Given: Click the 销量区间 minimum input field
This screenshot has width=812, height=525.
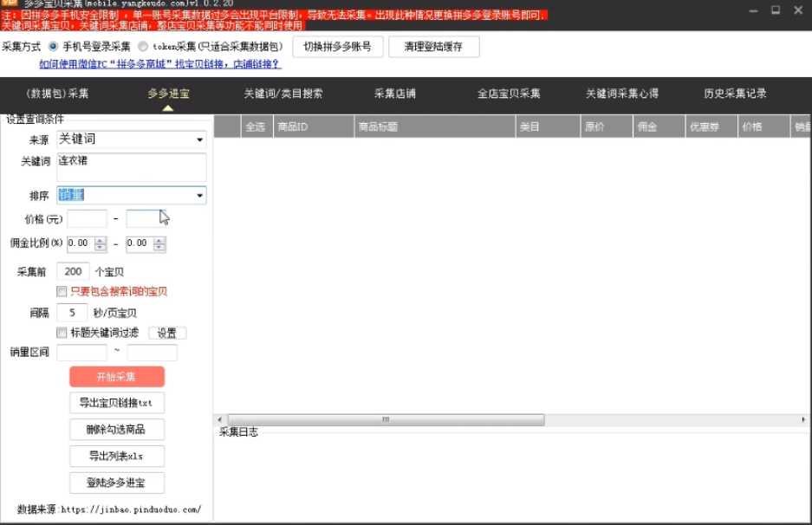Looking at the screenshot, I should 81,353.
